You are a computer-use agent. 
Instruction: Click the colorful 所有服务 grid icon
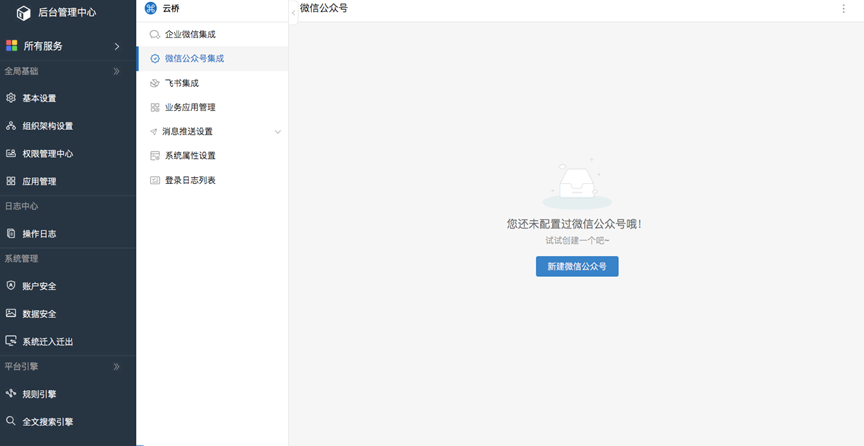(x=12, y=46)
